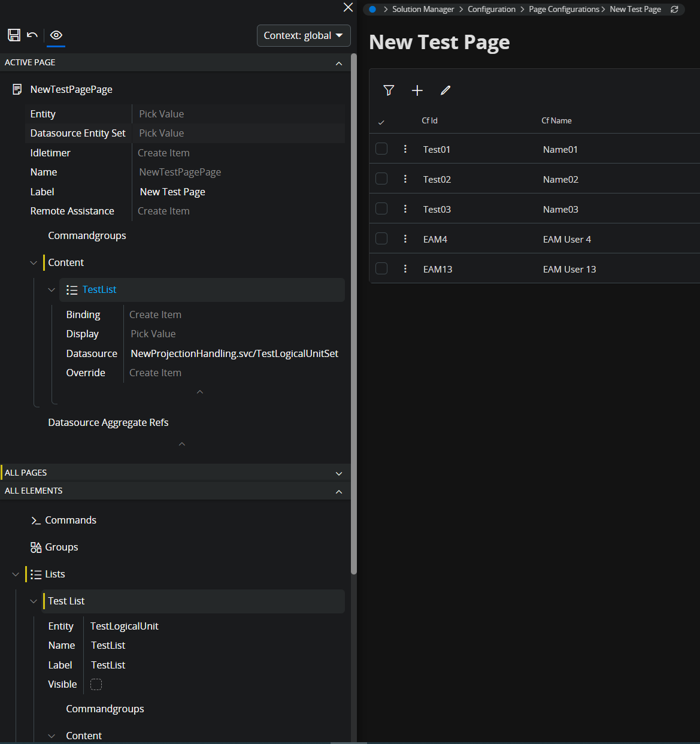The width and height of the screenshot is (700, 744).
Task: Toggle the Visible checkbox of Test List
Action: [x=96, y=684]
